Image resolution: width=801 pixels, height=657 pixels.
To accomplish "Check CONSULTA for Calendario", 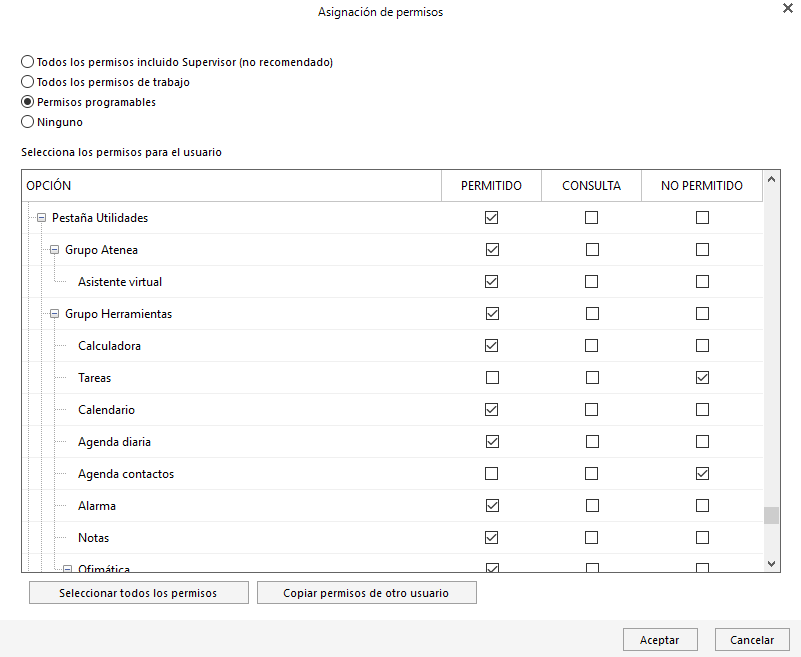I will (592, 410).
